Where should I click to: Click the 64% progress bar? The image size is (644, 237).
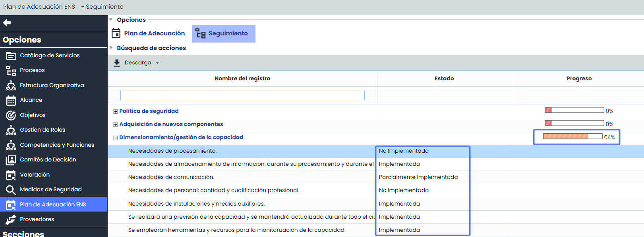[572, 136]
